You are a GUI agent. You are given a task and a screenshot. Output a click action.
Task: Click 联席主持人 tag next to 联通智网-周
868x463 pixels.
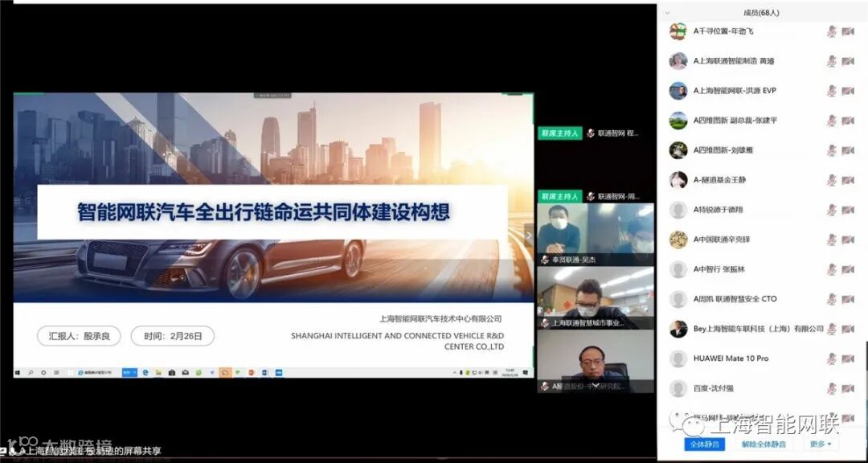pos(559,197)
